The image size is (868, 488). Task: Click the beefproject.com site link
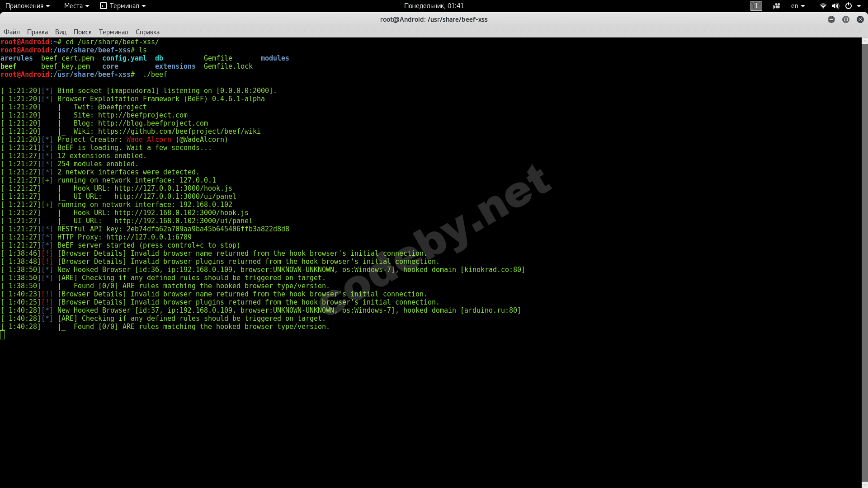(142, 115)
